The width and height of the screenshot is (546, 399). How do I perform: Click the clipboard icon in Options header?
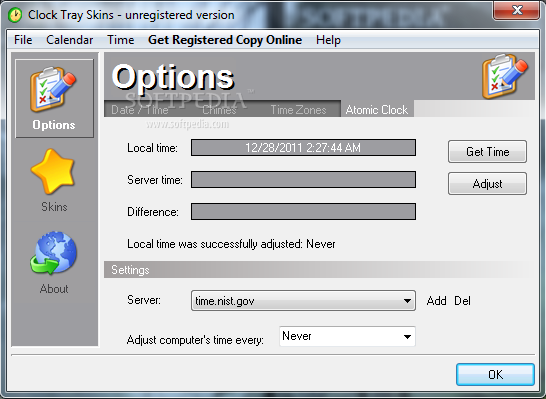(x=505, y=76)
